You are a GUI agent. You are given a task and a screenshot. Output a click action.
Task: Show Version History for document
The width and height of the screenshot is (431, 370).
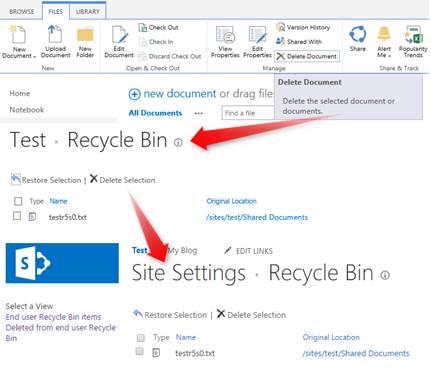(x=303, y=27)
